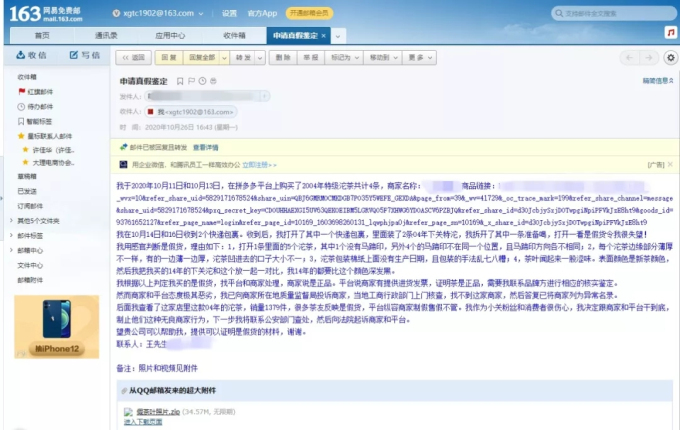Image resolution: width=680 pixels, height=430 pixels.
Task: Expand the 回复全部 dropdown arrow
Action: 224,58
